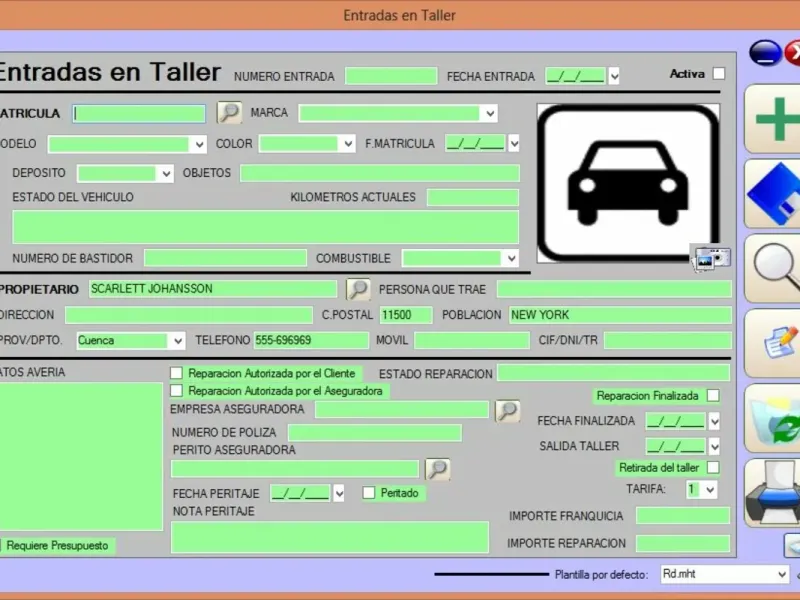Click the NUMERO DE POLIZA field
Screen dimensions: 800x600
coord(375,433)
